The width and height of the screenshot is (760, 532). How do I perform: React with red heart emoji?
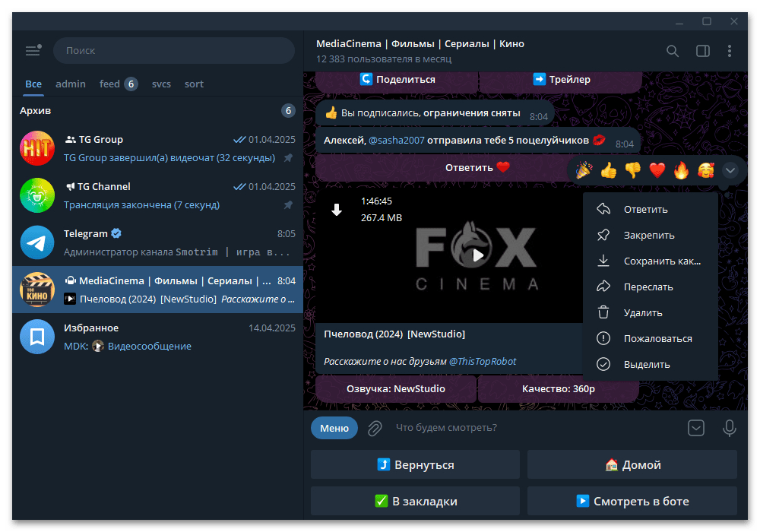[x=657, y=170]
